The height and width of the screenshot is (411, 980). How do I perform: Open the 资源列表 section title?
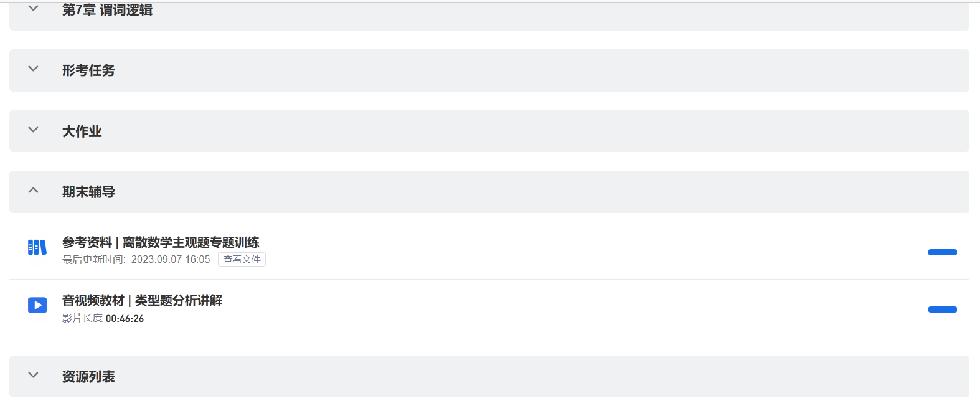pos(88,377)
